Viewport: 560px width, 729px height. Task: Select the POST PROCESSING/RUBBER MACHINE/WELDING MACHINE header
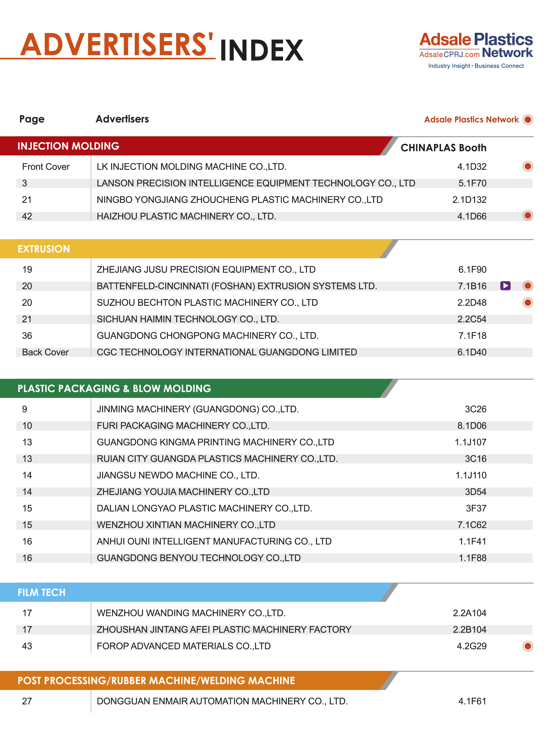pos(156,680)
